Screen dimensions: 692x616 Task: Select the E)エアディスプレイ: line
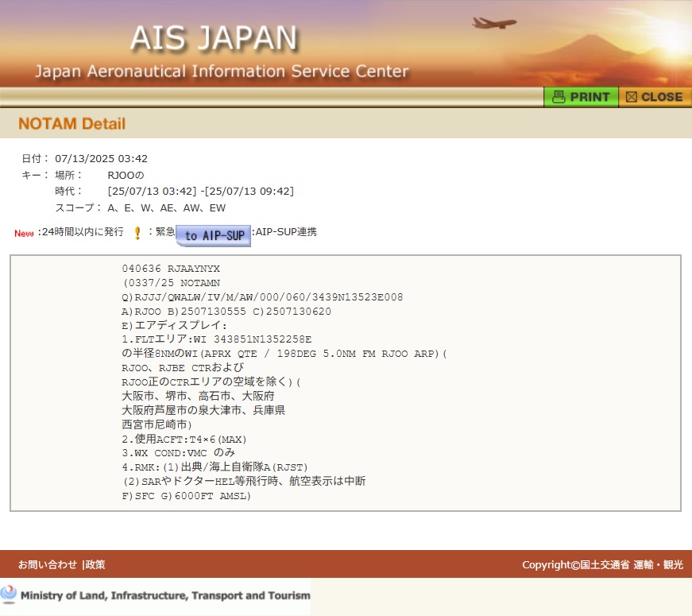(174, 325)
